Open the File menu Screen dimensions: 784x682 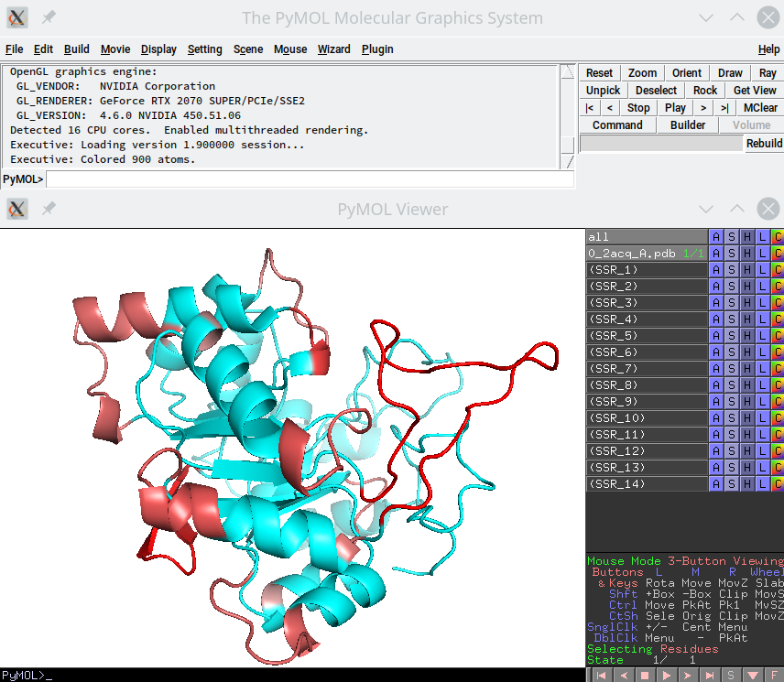tap(14, 49)
